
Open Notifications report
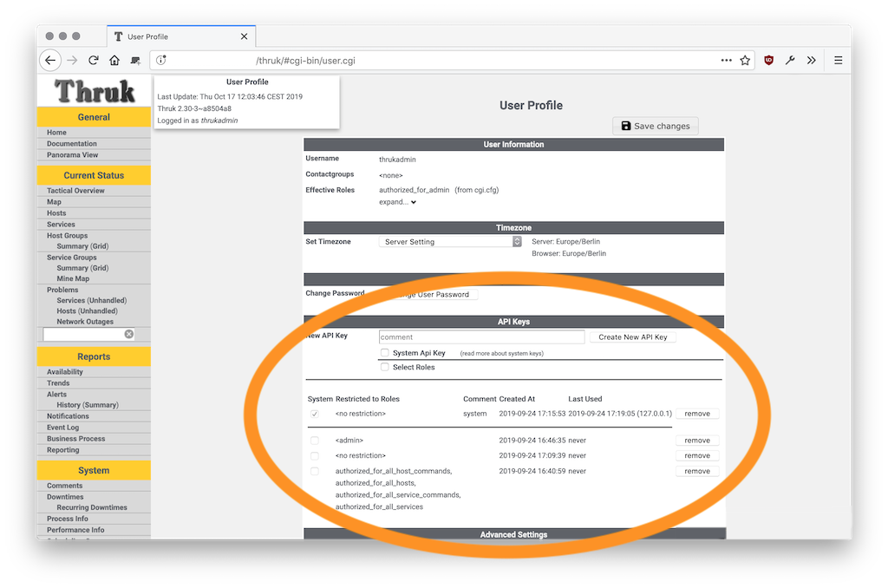pyautogui.click(x=68, y=415)
